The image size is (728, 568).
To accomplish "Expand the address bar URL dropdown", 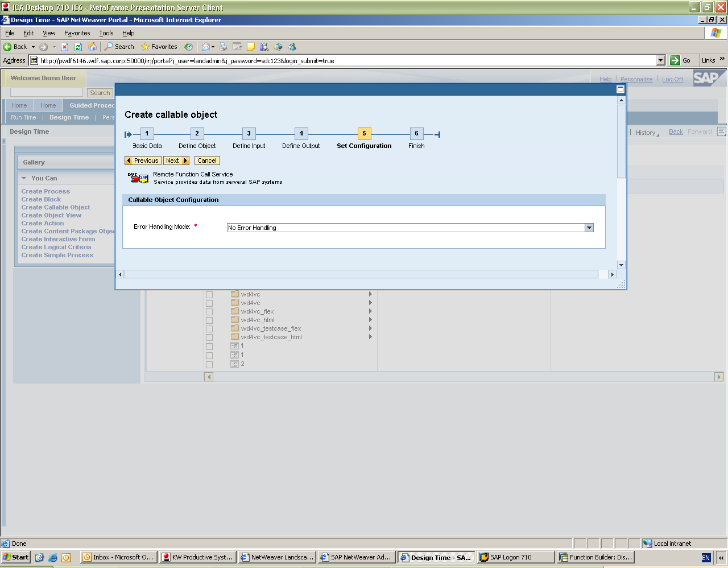I will 660,60.
